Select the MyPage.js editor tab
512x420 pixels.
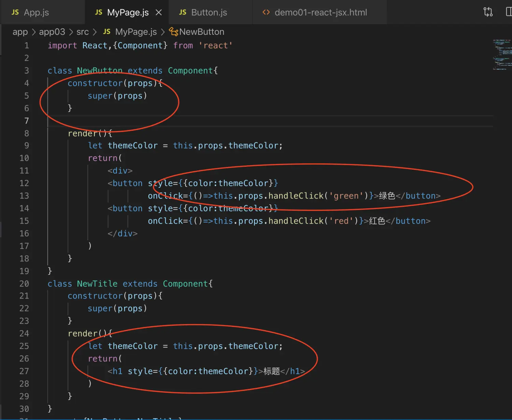[128, 12]
